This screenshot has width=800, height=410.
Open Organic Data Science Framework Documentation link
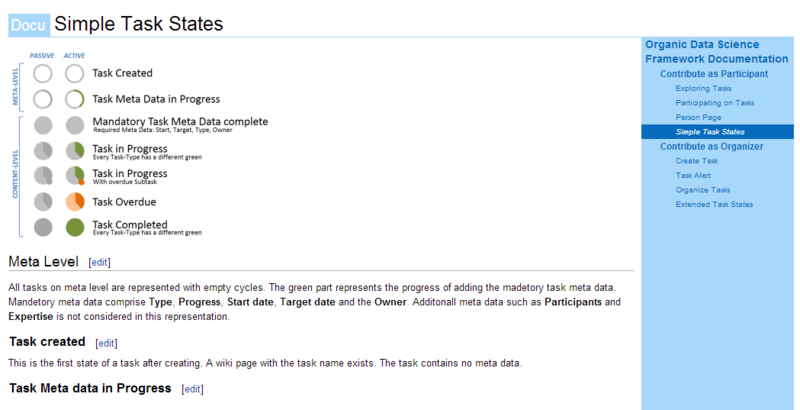pyautogui.click(x=716, y=52)
